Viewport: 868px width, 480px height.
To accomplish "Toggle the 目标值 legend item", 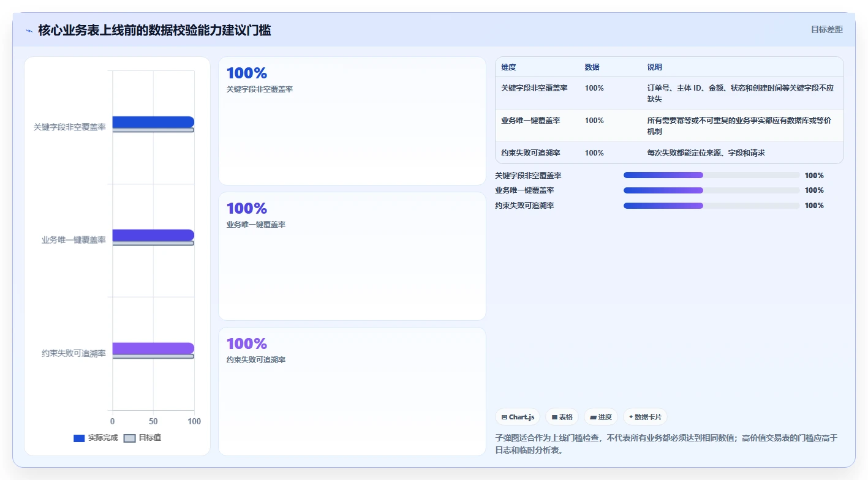I will (142, 438).
